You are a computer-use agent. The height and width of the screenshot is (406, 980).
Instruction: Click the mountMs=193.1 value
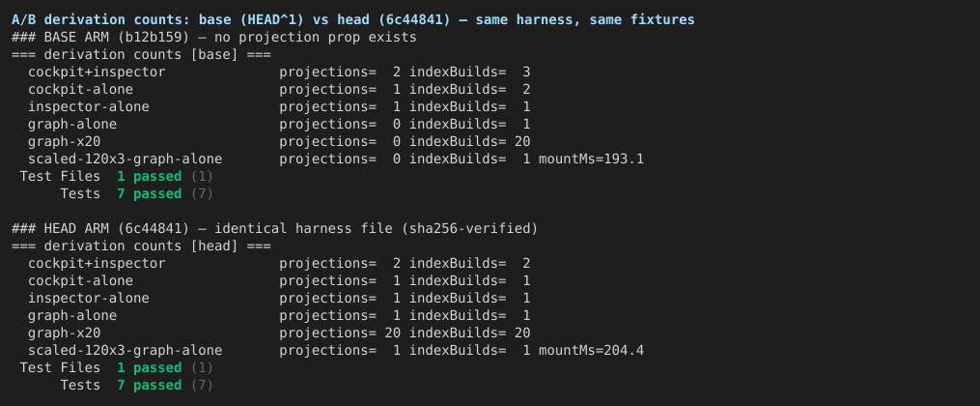point(591,159)
